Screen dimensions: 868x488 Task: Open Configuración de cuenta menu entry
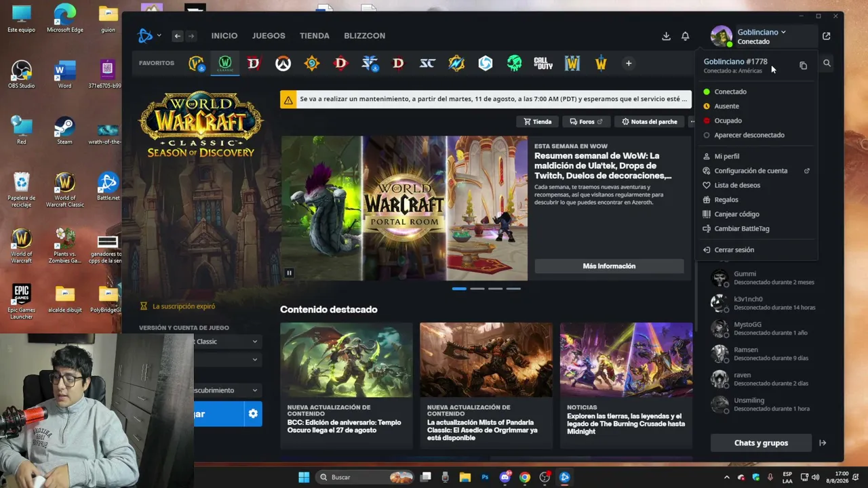pyautogui.click(x=757, y=171)
